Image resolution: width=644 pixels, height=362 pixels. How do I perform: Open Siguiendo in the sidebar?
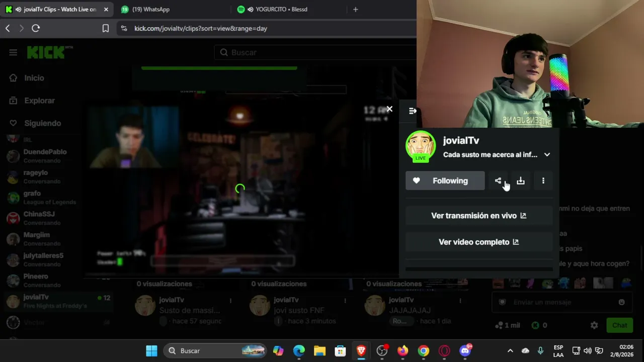[42, 123]
